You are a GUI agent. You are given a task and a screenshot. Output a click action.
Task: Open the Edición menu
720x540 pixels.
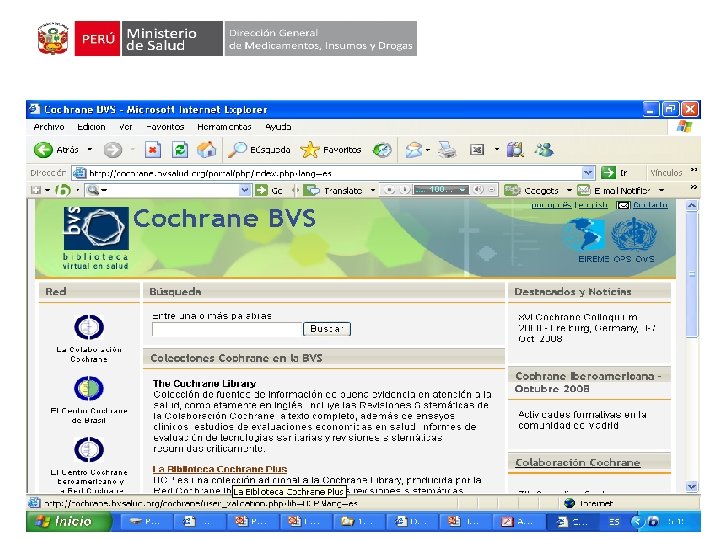pyautogui.click(x=91, y=127)
